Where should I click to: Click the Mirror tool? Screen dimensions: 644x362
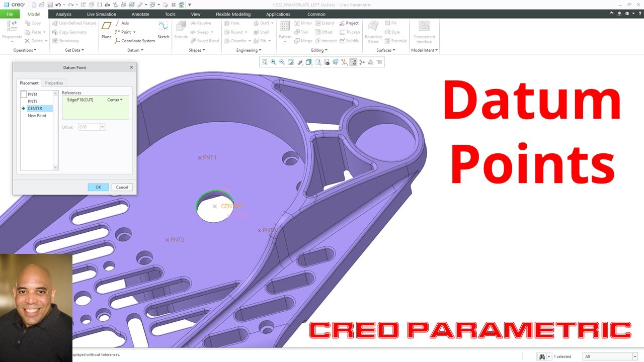302,23
